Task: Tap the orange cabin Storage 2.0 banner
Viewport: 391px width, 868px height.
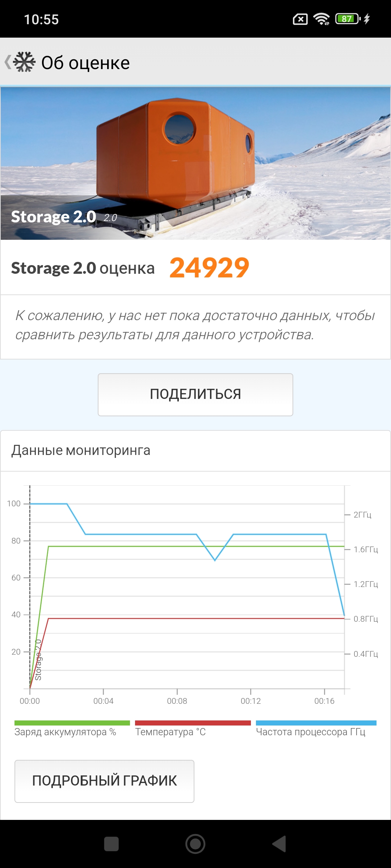Action: coord(195,163)
